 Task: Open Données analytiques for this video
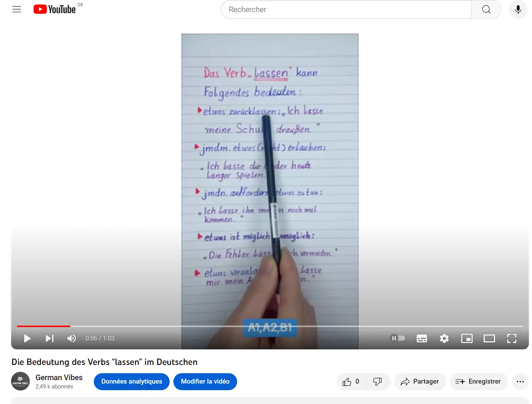(132, 382)
